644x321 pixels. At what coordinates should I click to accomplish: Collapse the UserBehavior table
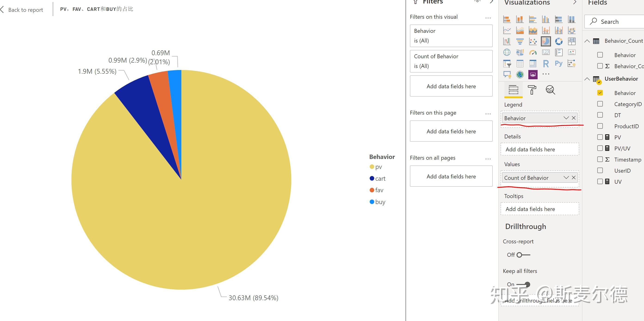[587, 79]
